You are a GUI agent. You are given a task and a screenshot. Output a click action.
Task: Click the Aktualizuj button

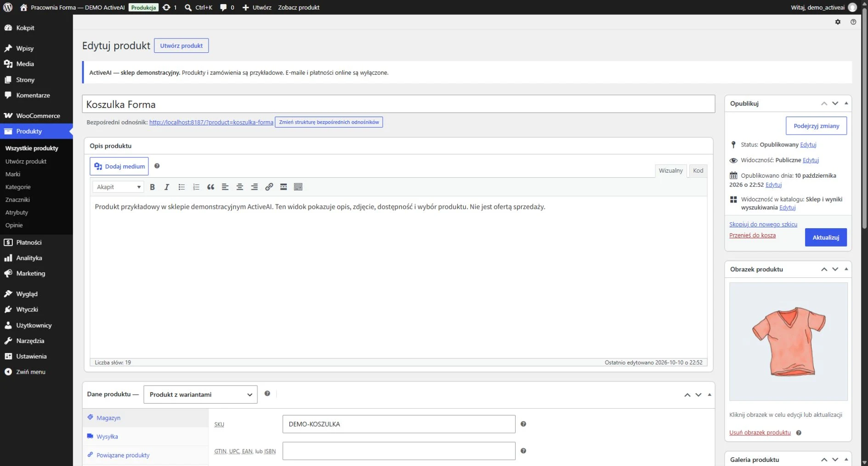pos(826,237)
